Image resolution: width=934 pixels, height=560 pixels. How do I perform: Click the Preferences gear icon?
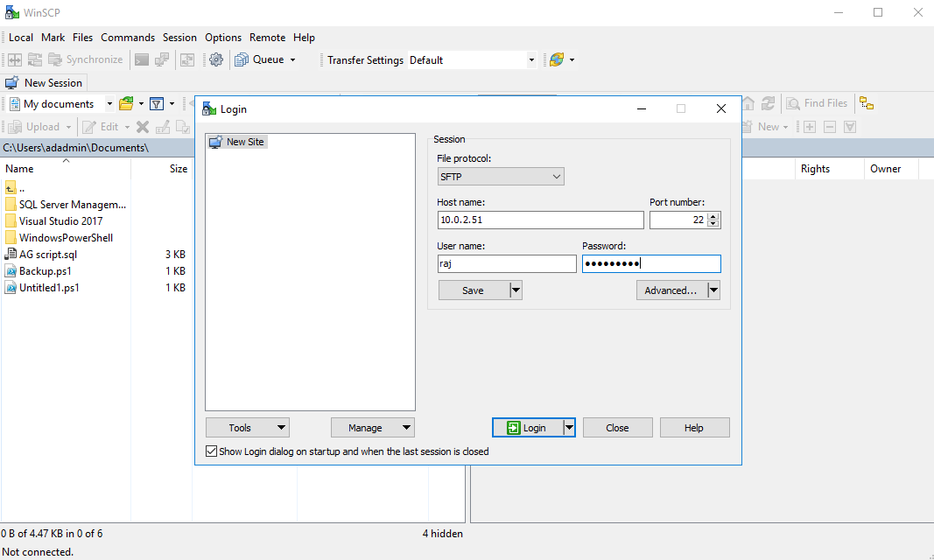pos(216,59)
